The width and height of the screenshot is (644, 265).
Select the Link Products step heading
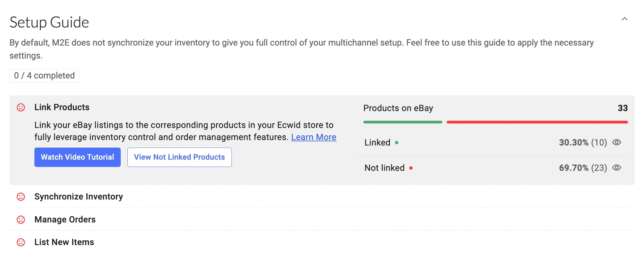coord(62,107)
